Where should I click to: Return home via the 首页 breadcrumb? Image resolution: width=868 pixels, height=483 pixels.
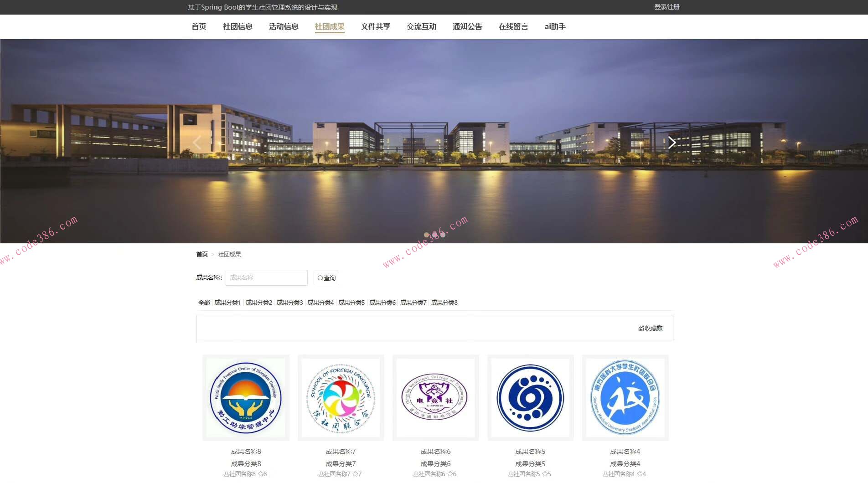point(201,254)
